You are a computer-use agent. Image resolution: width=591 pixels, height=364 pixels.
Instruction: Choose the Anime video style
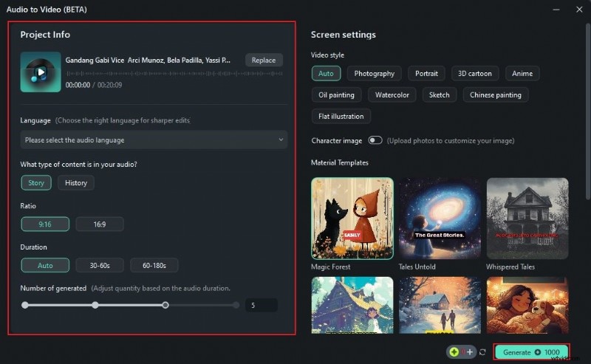coord(523,73)
